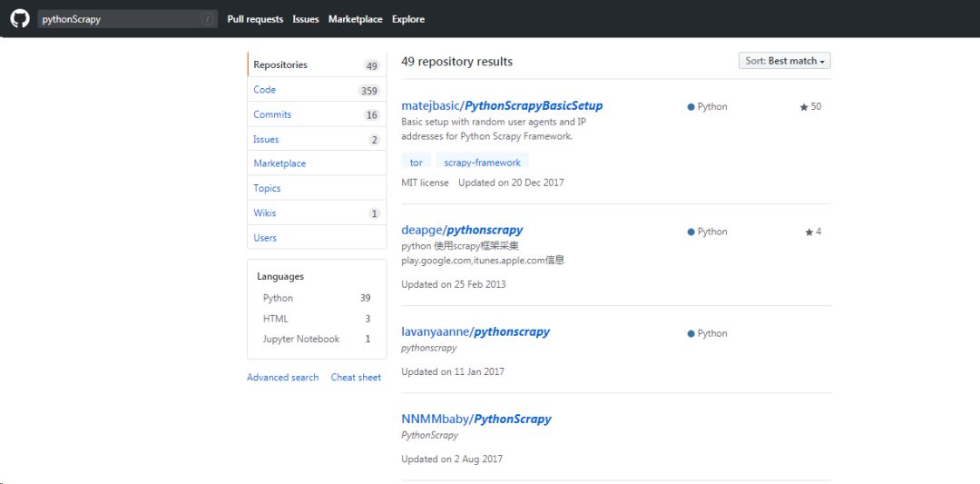
Task: Open the 4 stars link for deapge
Action: [813, 232]
